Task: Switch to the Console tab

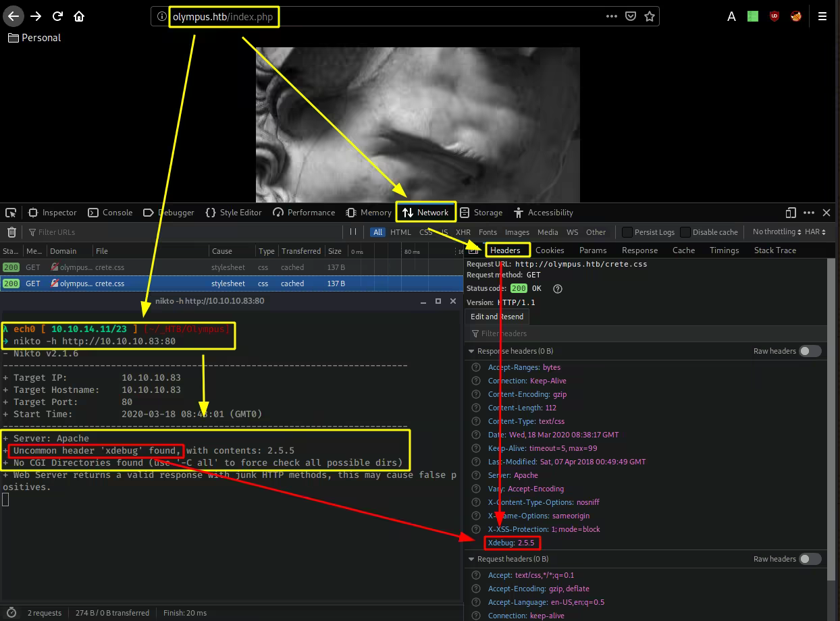Action: [110, 213]
